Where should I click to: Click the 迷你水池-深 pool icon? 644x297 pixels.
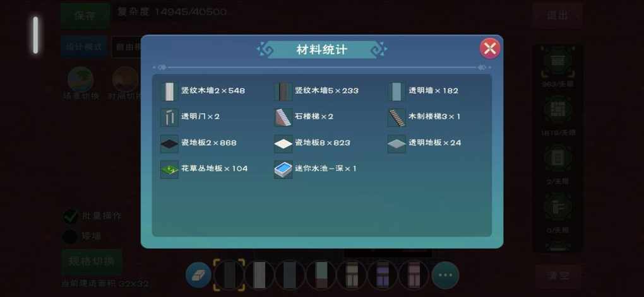pos(283,169)
